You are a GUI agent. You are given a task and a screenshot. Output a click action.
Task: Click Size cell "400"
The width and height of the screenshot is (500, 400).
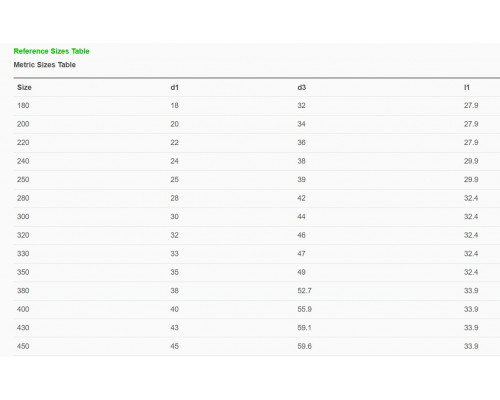[x=23, y=309]
